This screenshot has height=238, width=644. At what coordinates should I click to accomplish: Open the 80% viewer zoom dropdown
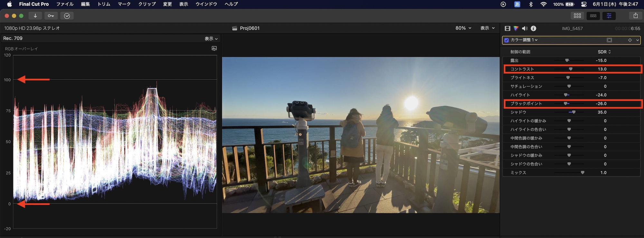[x=463, y=28]
